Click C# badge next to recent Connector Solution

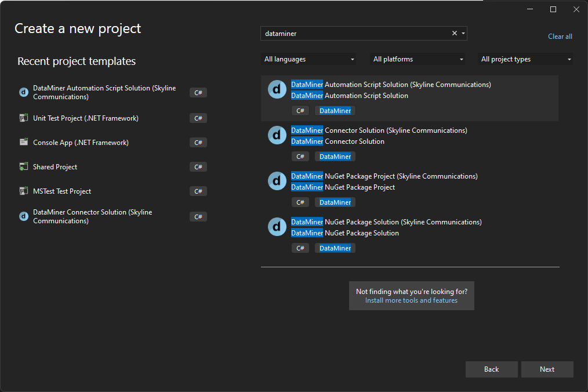click(198, 217)
